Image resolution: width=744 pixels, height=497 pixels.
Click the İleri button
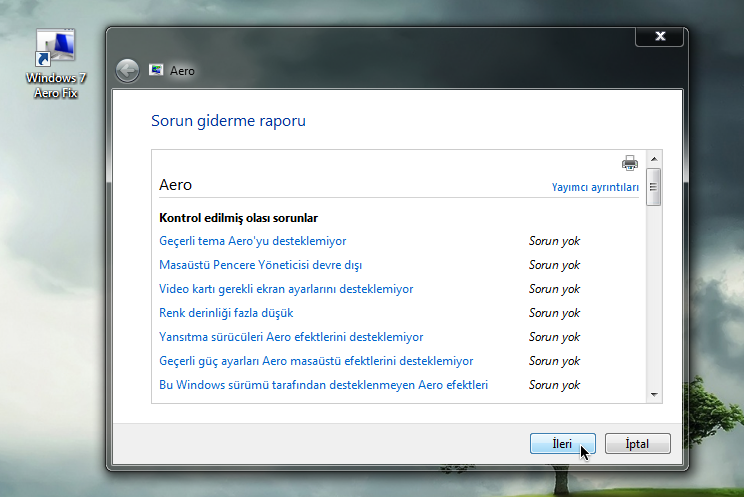point(562,443)
